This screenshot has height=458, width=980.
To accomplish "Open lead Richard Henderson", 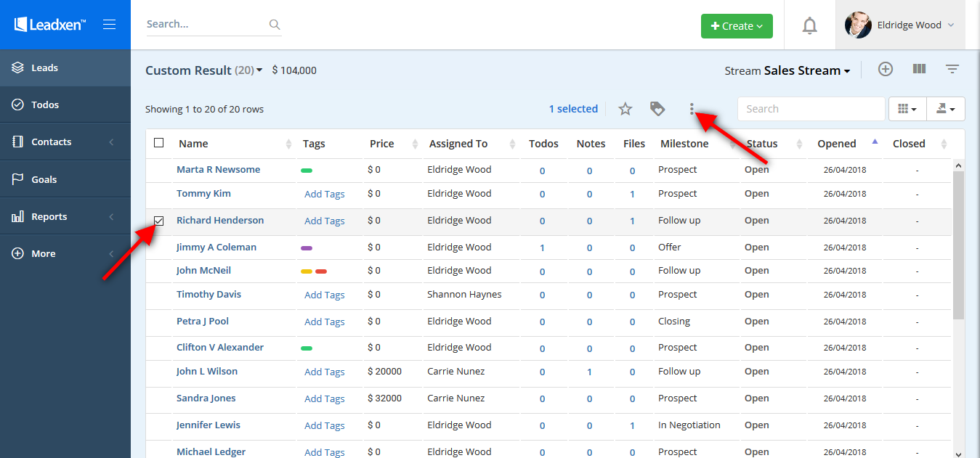I will point(220,220).
